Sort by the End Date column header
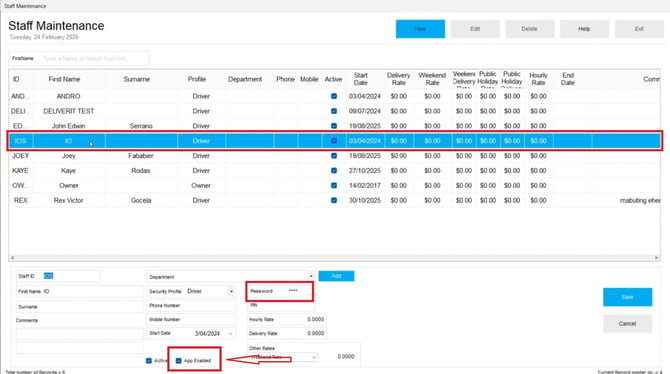 tap(568, 79)
